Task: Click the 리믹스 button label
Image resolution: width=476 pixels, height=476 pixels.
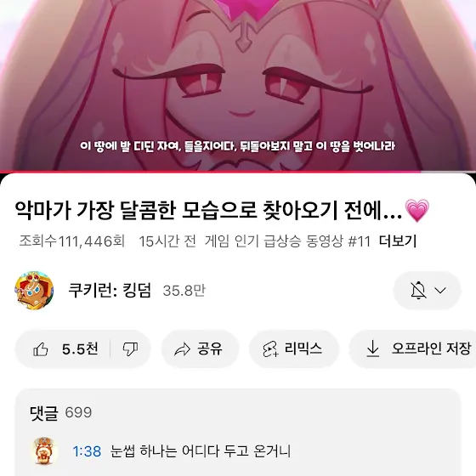Action: (303, 348)
